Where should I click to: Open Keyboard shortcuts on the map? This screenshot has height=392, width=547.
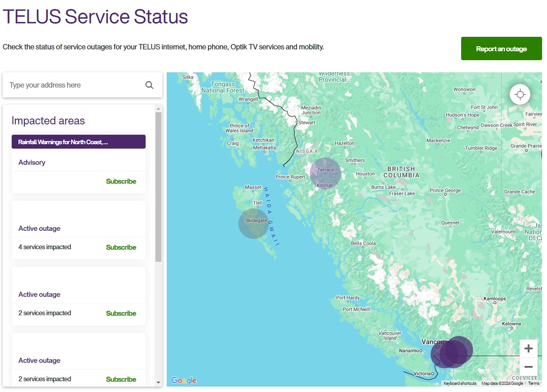click(460, 383)
